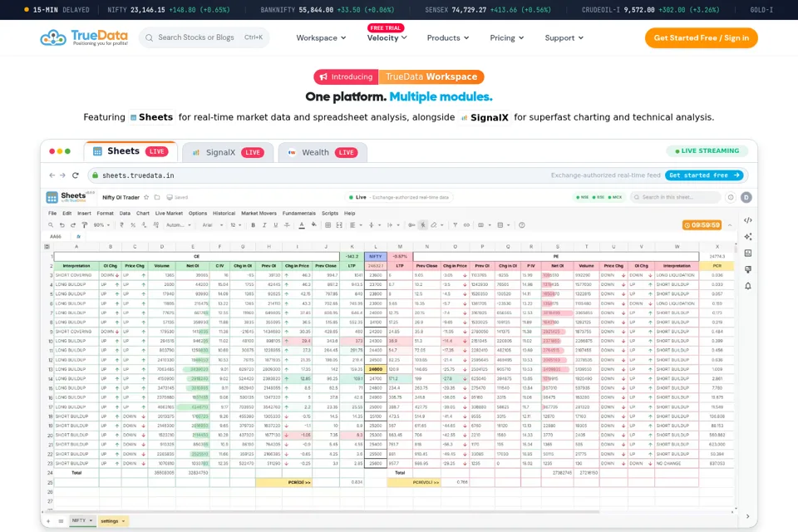Click Get Started Free / Sign in button
This screenshot has height=532, width=798.
(701, 37)
